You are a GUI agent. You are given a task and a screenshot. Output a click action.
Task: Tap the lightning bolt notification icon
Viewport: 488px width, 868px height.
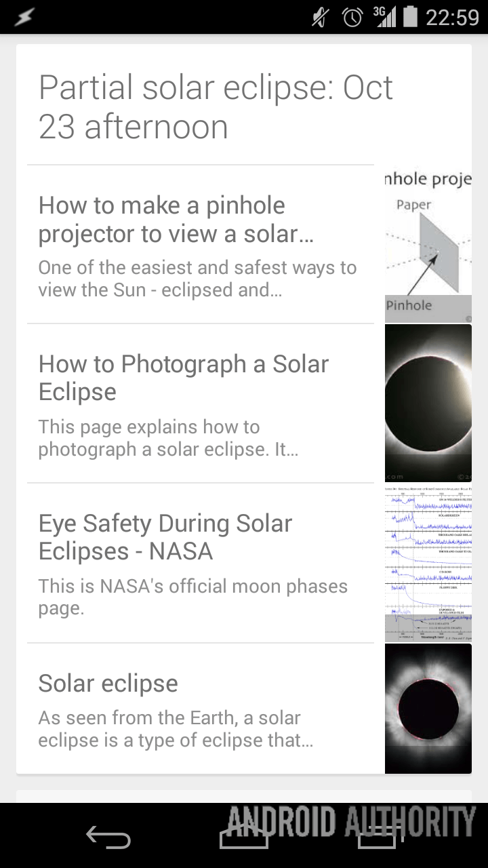point(24,17)
